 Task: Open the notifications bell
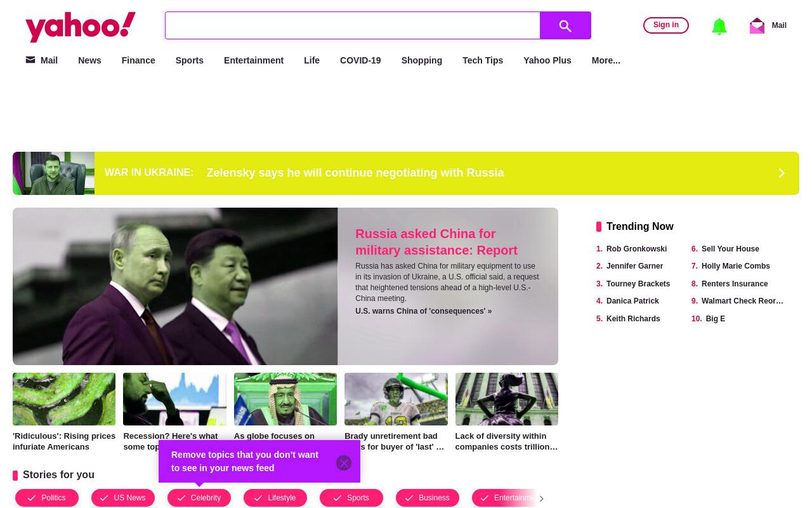719,26
